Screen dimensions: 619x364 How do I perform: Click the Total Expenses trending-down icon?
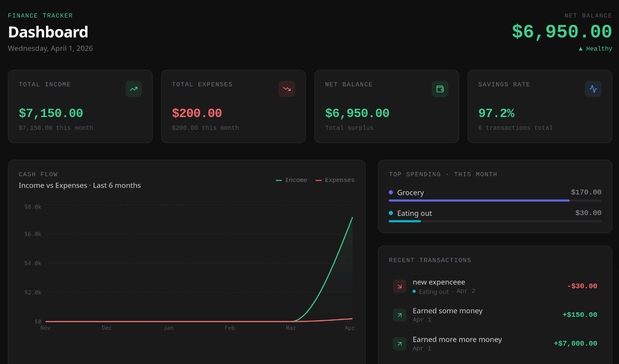[x=287, y=89]
